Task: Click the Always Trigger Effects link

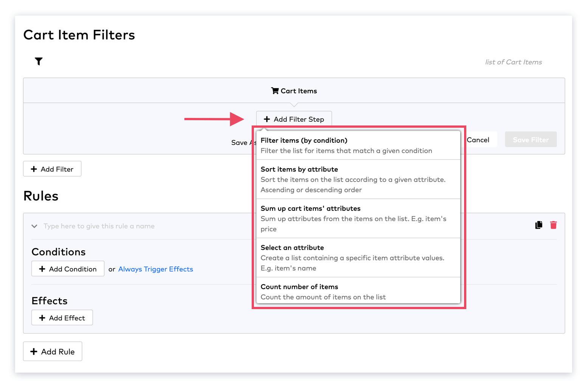Action: 155,269
